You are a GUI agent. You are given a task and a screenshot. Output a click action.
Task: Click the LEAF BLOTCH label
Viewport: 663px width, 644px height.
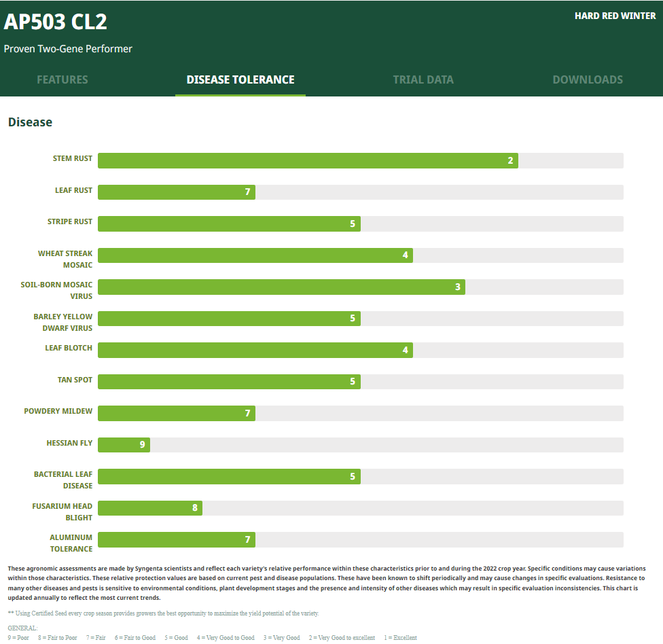pyautogui.click(x=69, y=348)
